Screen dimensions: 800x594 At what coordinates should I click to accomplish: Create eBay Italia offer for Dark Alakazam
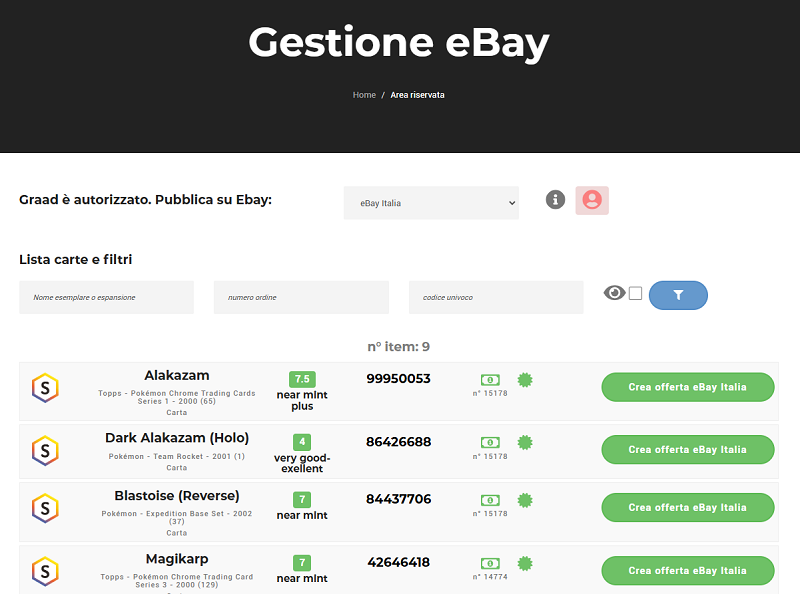click(688, 450)
